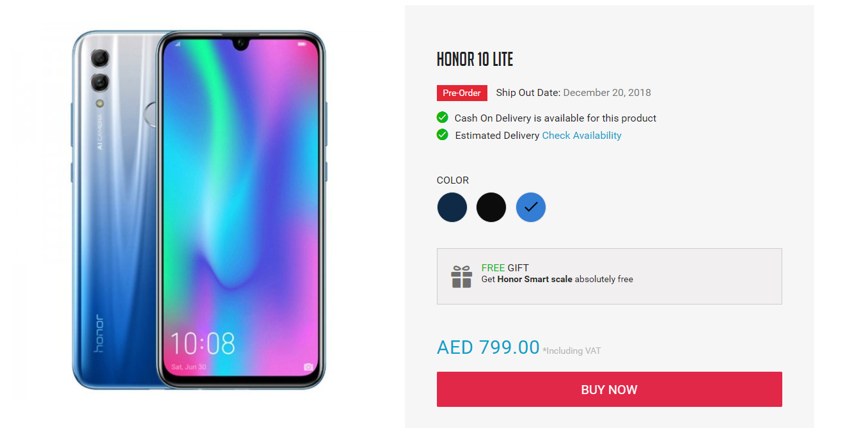The width and height of the screenshot is (868, 428).
Task: Click the fingerprint sensor on phone back
Action: pos(152,116)
